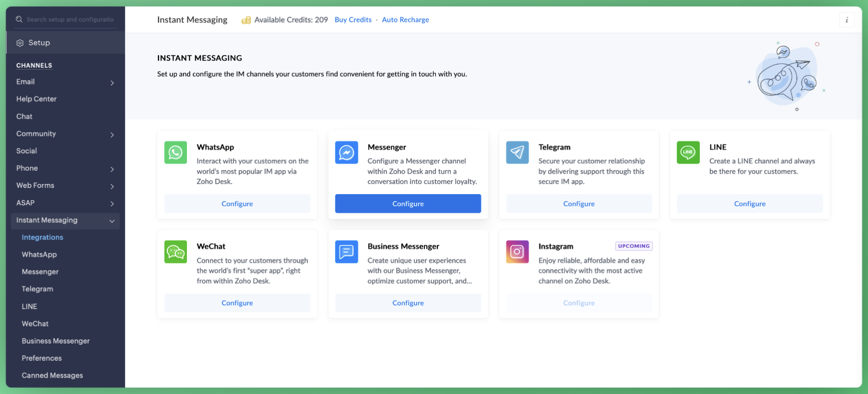The width and height of the screenshot is (868, 394).
Task: Expand the Web Forms submenu arrow
Action: click(112, 186)
